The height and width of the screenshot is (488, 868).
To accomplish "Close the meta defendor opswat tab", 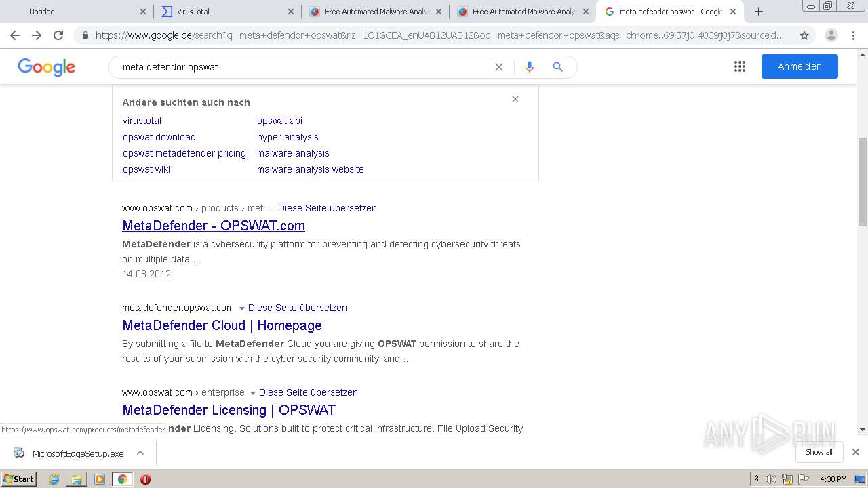I will 733,12.
